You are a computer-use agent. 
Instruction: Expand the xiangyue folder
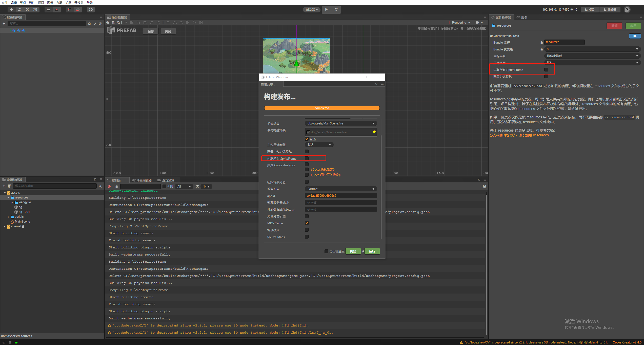(x=12, y=203)
